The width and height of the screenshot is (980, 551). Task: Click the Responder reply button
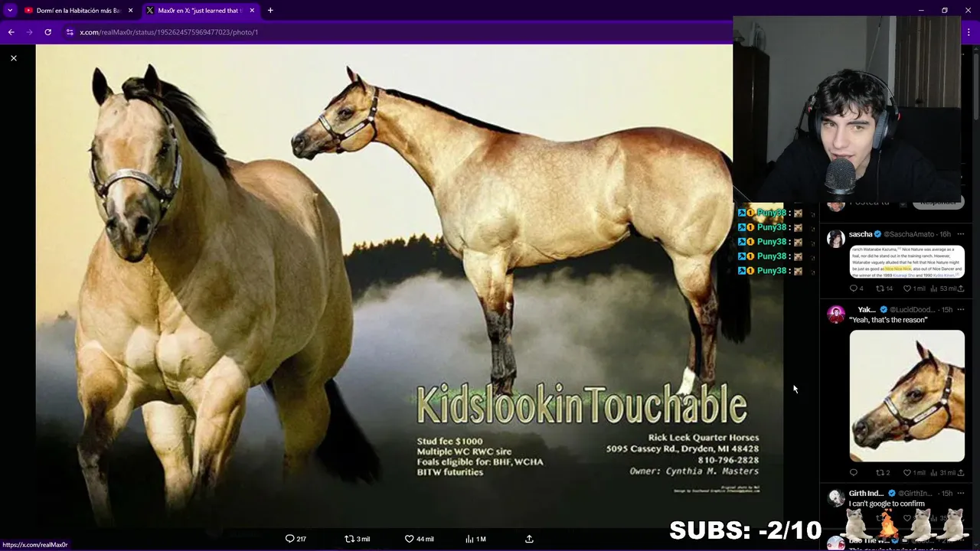[938, 203]
